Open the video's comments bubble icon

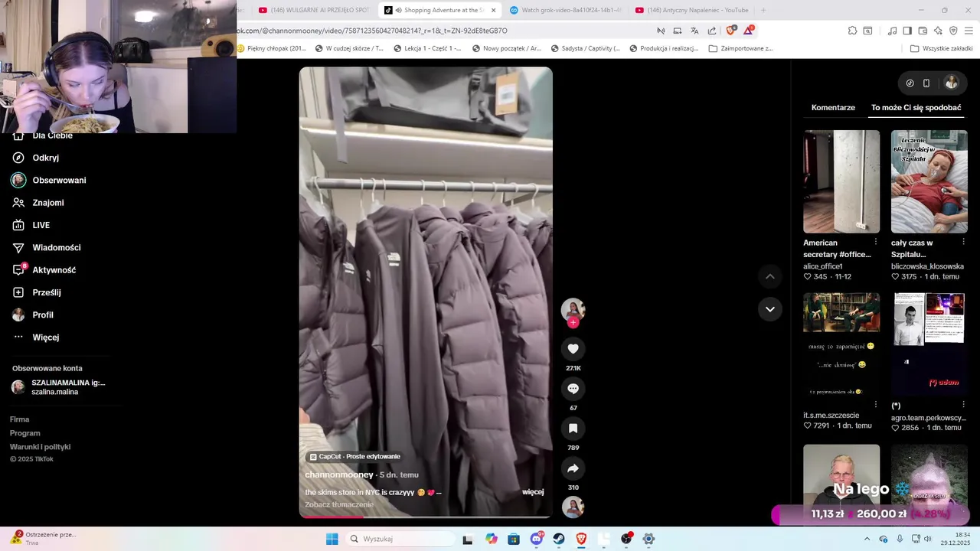click(573, 389)
